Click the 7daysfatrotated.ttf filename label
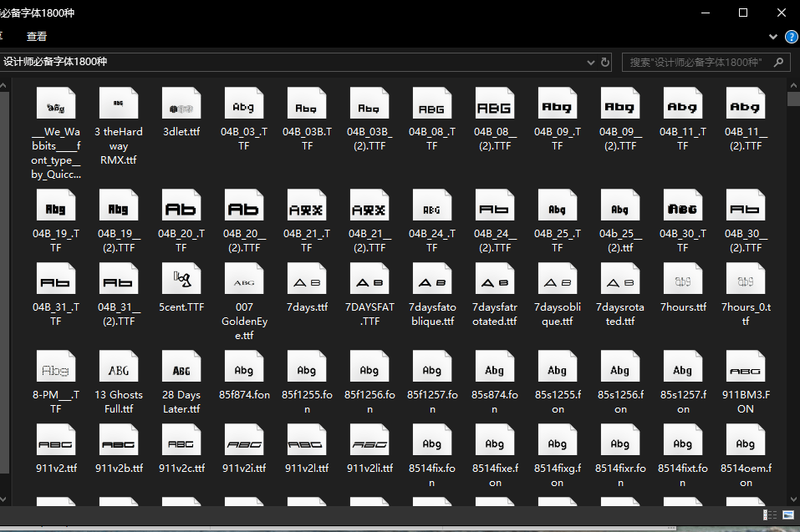Image resolution: width=800 pixels, height=532 pixels. click(495, 314)
